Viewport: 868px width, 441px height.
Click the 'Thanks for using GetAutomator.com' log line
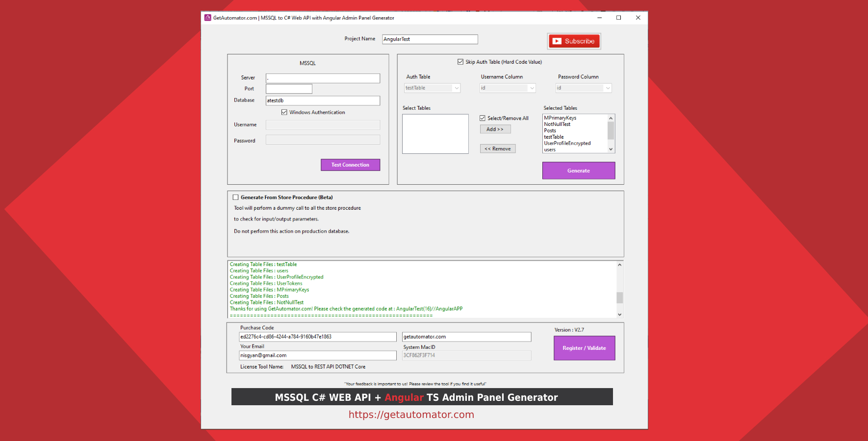[x=346, y=309]
